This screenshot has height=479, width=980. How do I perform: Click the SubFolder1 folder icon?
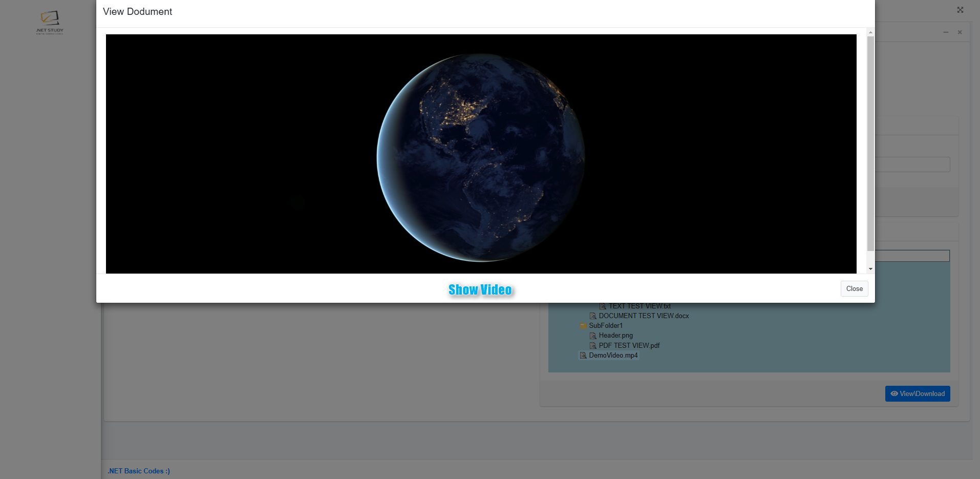pos(583,326)
